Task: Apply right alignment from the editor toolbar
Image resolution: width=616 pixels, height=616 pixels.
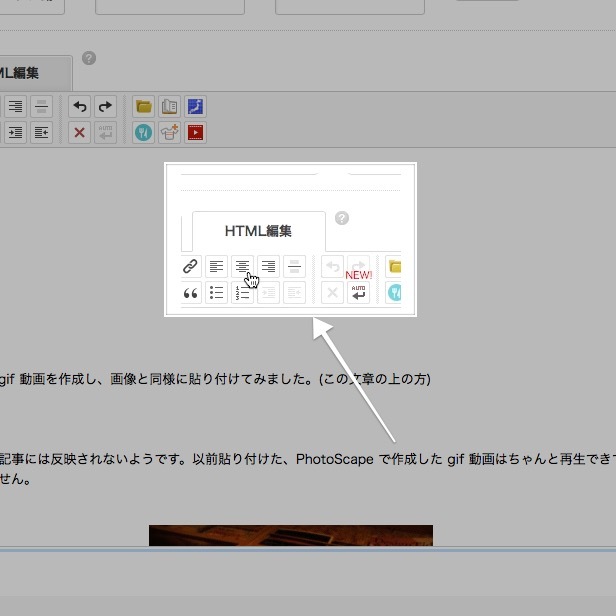Action: pos(15,106)
